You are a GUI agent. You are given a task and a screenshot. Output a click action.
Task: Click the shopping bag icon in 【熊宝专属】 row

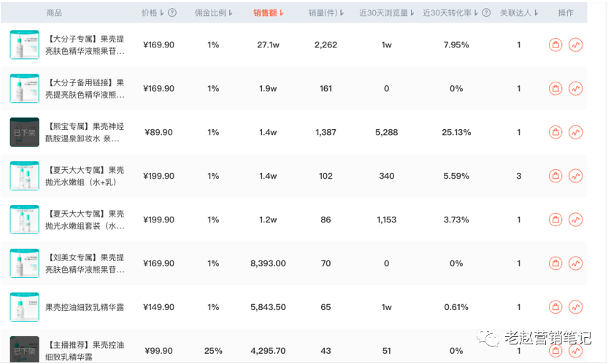pyautogui.click(x=556, y=133)
